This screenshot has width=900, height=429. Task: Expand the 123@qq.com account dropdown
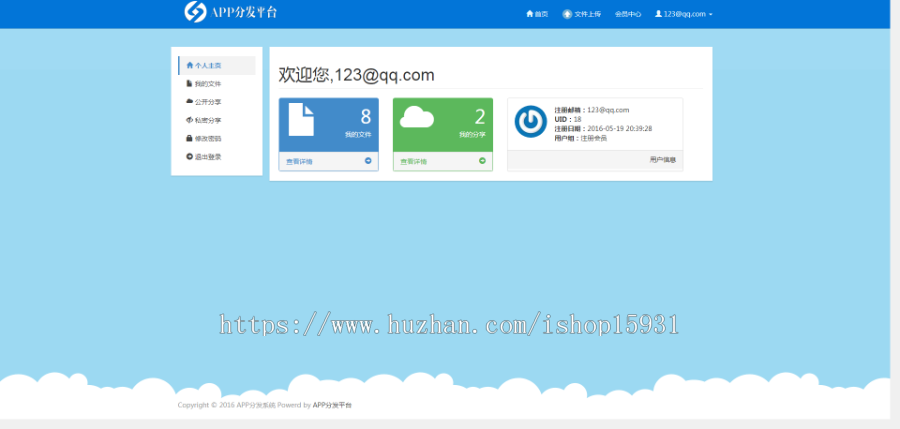point(684,14)
